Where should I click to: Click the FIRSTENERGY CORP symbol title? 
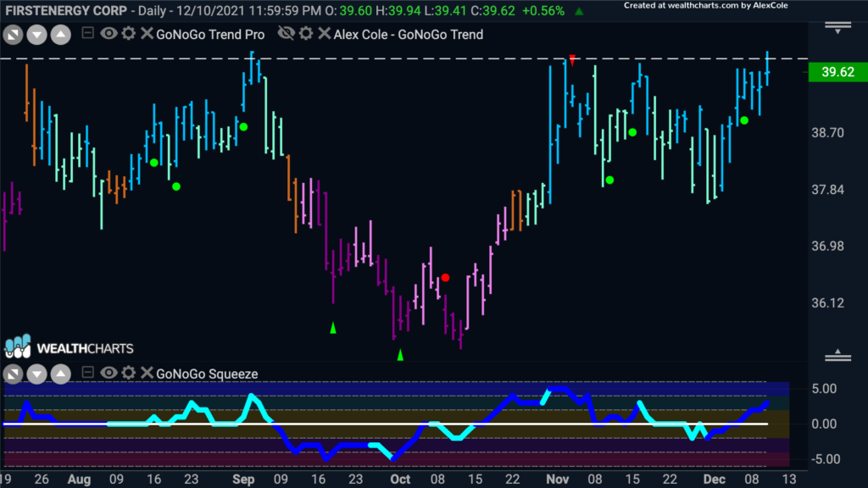(66, 10)
